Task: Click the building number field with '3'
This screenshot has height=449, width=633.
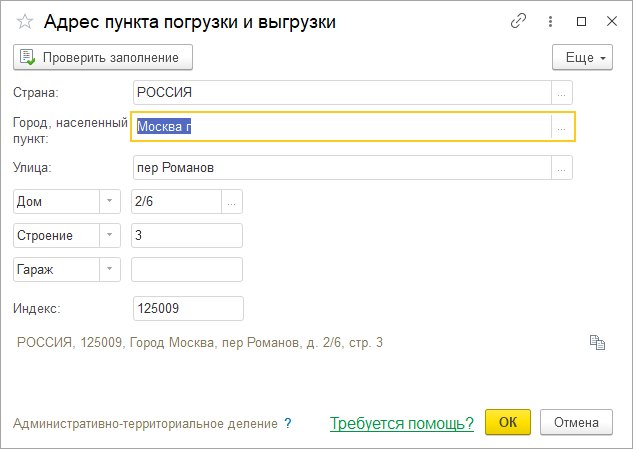Action: click(x=187, y=235)
